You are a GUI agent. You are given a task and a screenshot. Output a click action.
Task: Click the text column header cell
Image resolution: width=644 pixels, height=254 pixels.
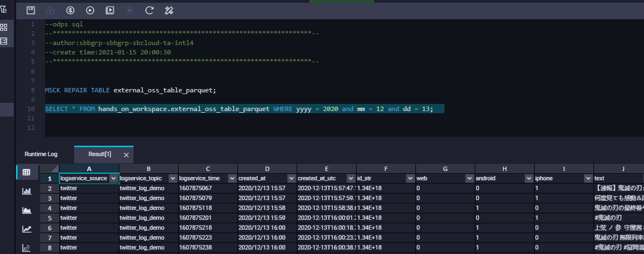click(619, 178)
